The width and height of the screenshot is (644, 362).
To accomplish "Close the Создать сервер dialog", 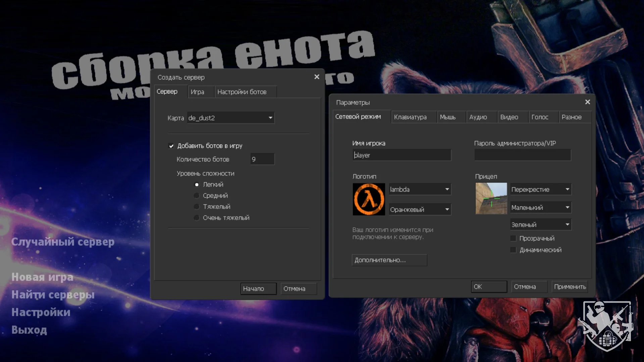I will [x=316, y=77].
